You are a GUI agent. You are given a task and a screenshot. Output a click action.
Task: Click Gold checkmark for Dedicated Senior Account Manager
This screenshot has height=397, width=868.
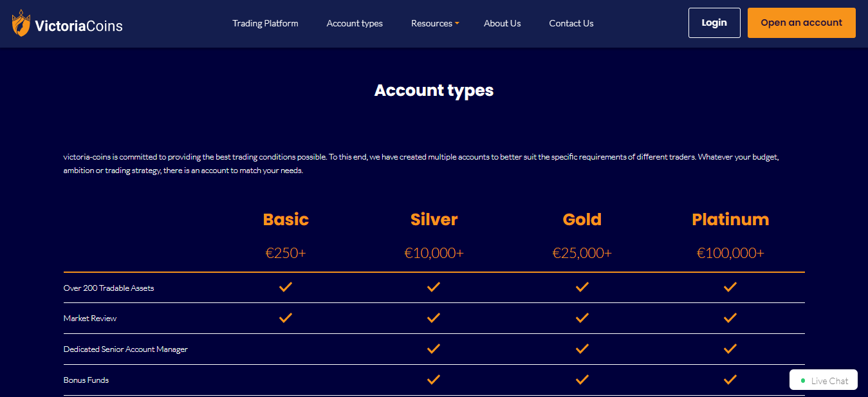(x=582, y=349)
